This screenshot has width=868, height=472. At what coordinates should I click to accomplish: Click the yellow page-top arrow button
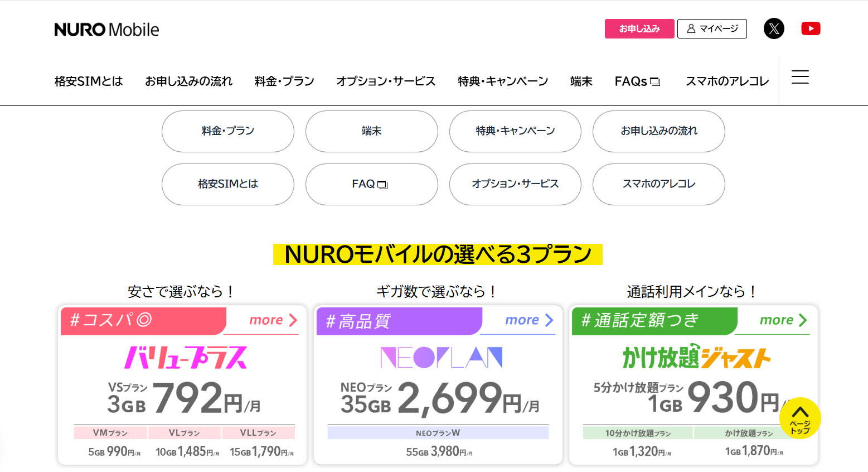pos(800,418)
